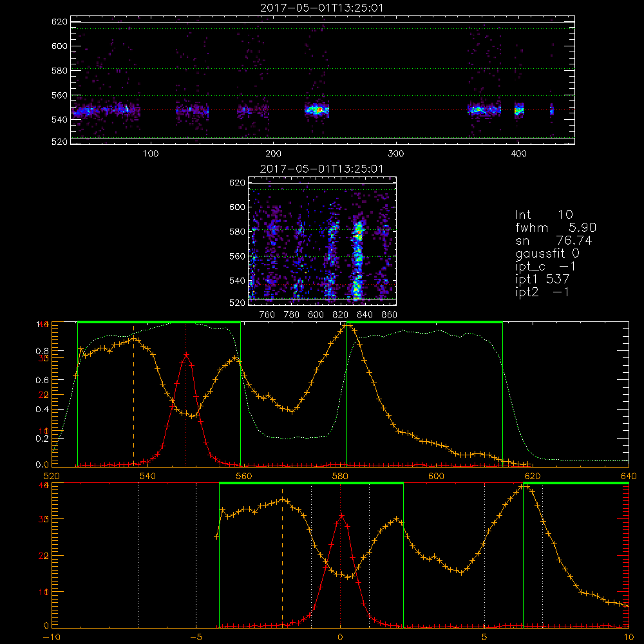Select the 'fwhm 5.90' value
The height and width of the screenshot is (644, 644).
pos(556,227)
